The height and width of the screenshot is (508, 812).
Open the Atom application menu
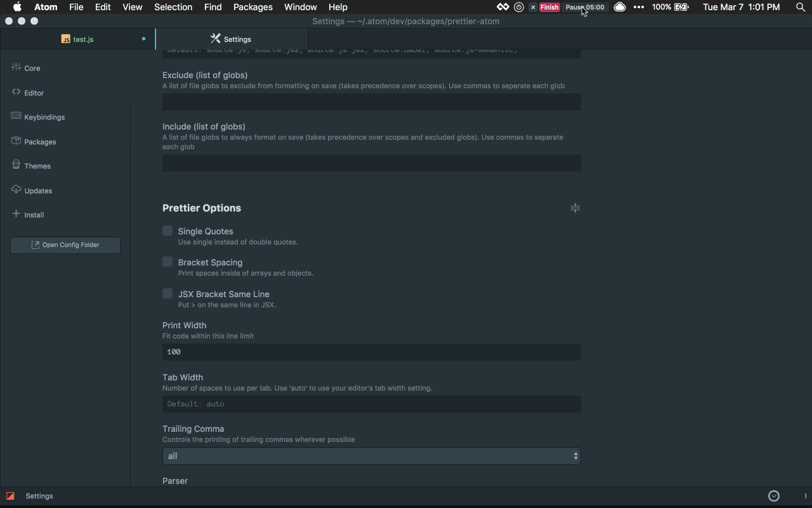(46, 7)
